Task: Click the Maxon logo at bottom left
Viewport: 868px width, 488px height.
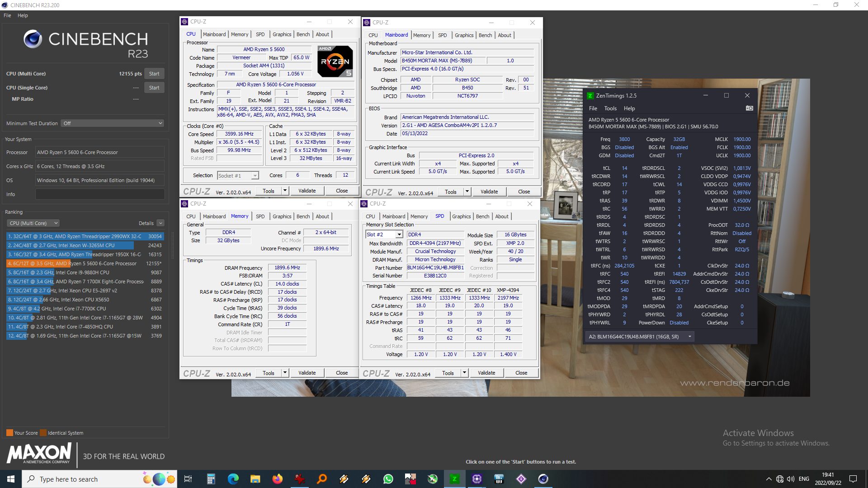Action: (x=39, y=453)
